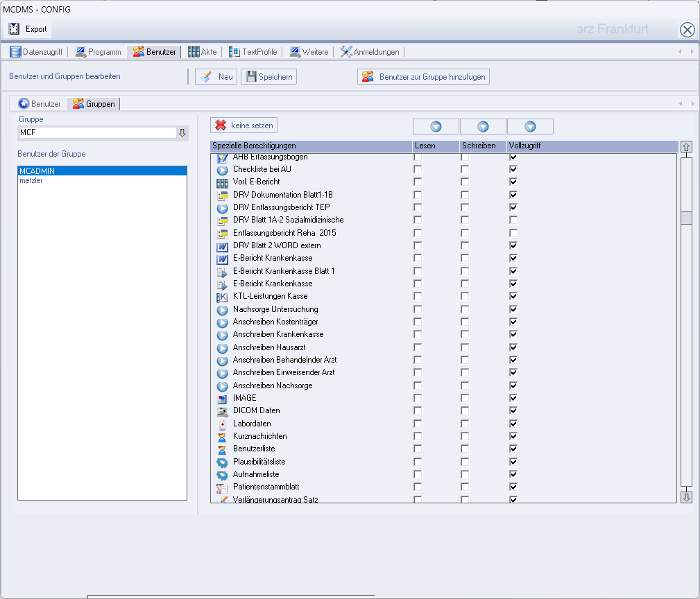Image resolution: width=700 pixels, height=599 pixels.
Task: Click the Patientenstammblatt icon
Action: pyautogui.click(x=222, y=487)
